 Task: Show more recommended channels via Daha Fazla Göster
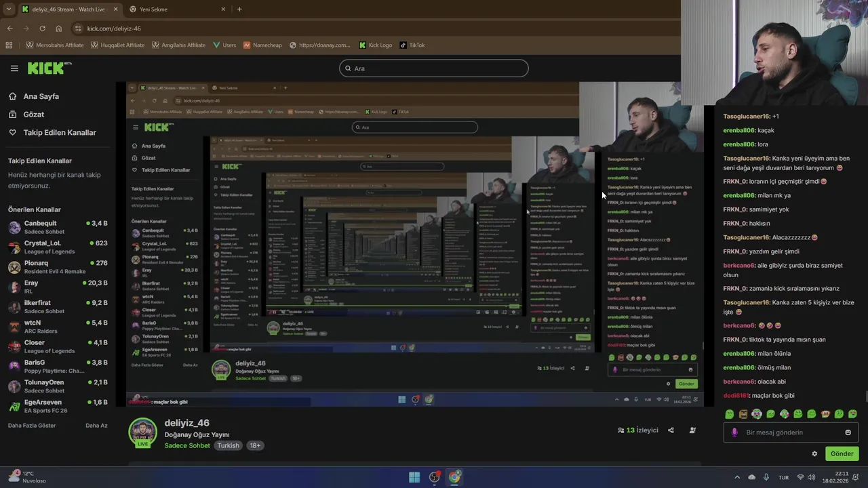32,426
